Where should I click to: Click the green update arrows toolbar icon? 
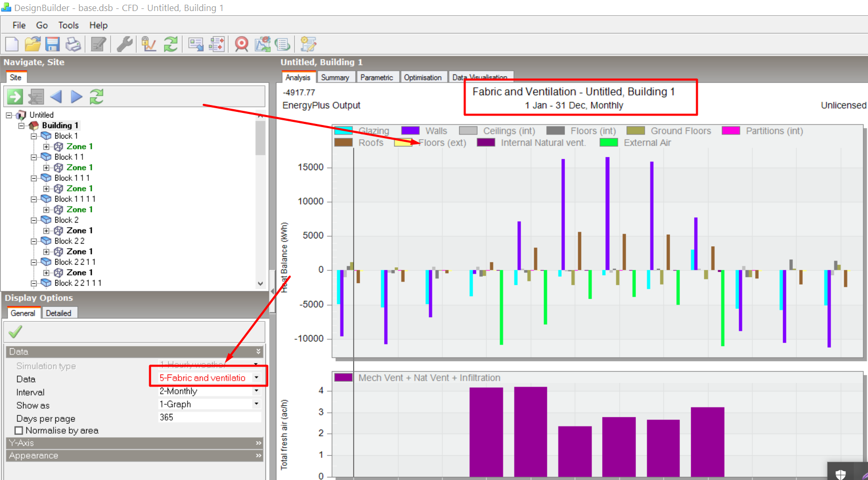(171, 44)
